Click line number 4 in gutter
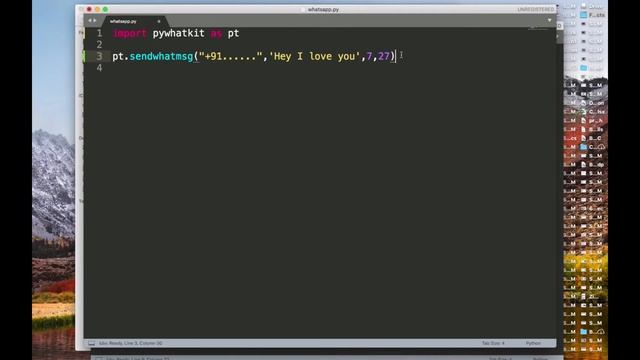Viewport: 640px width, 360px height. pos(99,68)
